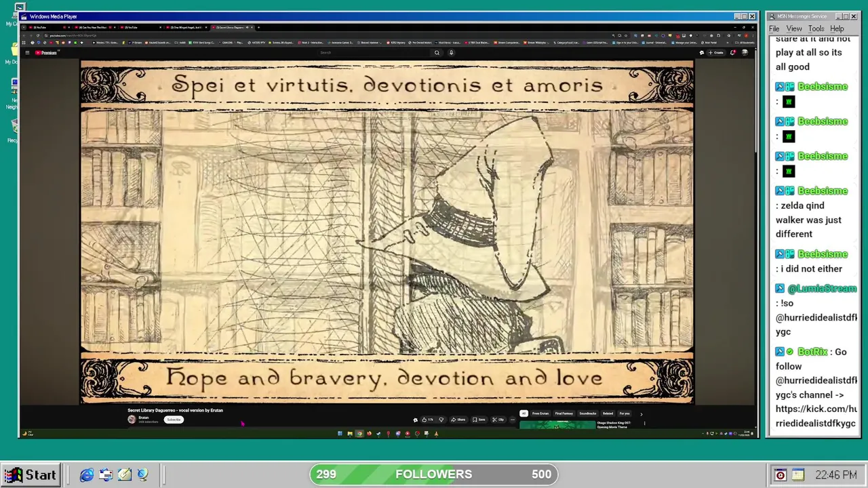The width and height of the screenshot is (868, 488).
Task: Open options menu for Okage Shadow King video
Action: [644, 424]
